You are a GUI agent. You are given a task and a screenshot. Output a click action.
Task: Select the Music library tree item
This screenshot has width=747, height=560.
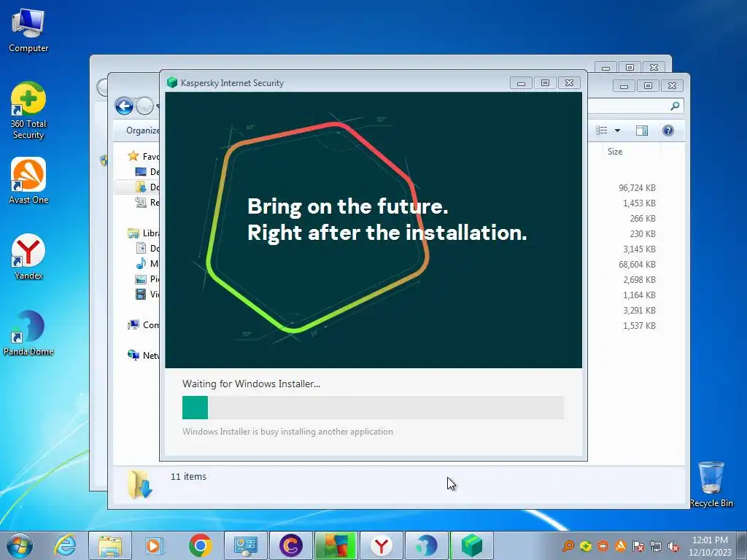[x=147, y=263]
